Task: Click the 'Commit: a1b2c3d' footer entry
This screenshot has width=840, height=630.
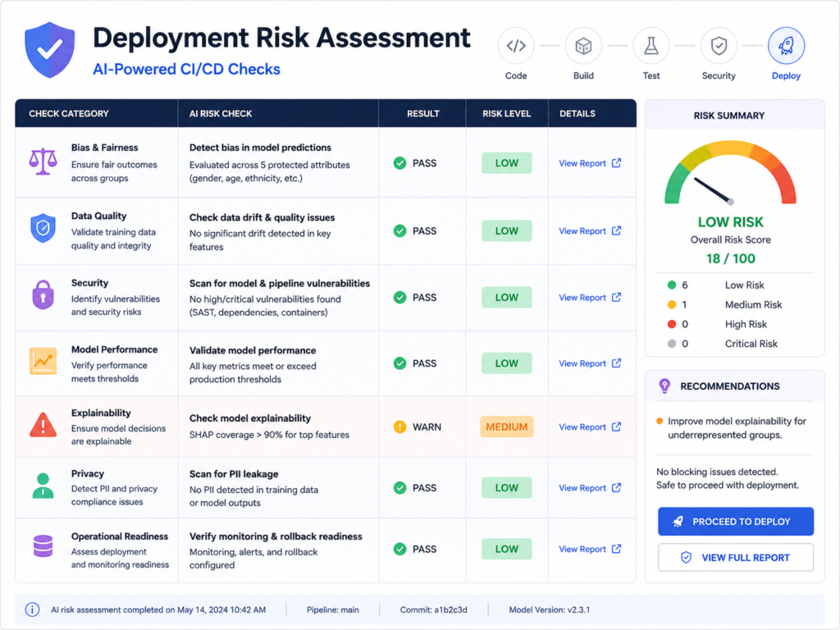Action: coord(433,609)
